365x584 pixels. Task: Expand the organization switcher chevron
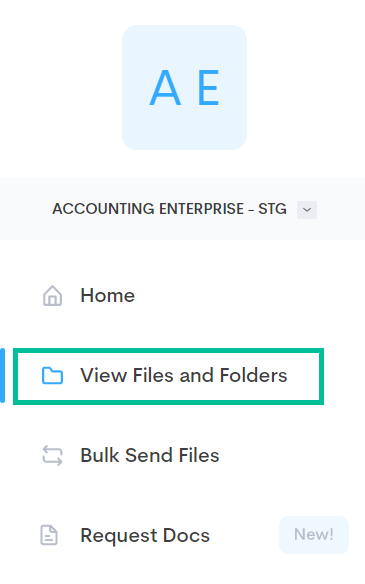307,210
